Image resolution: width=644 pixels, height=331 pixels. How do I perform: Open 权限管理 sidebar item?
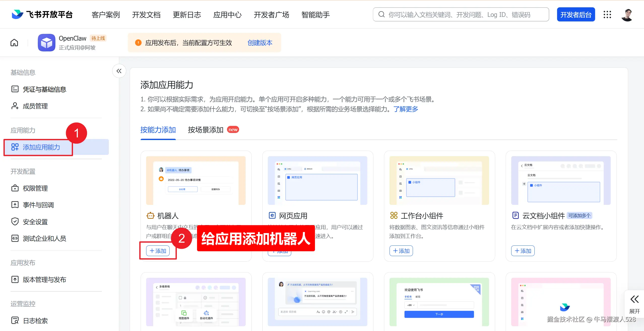tap(35, 188)
